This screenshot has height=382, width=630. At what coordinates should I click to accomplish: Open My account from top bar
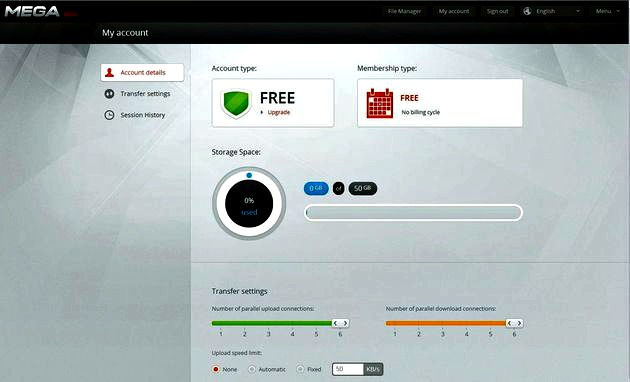click(x=454, y=11)
